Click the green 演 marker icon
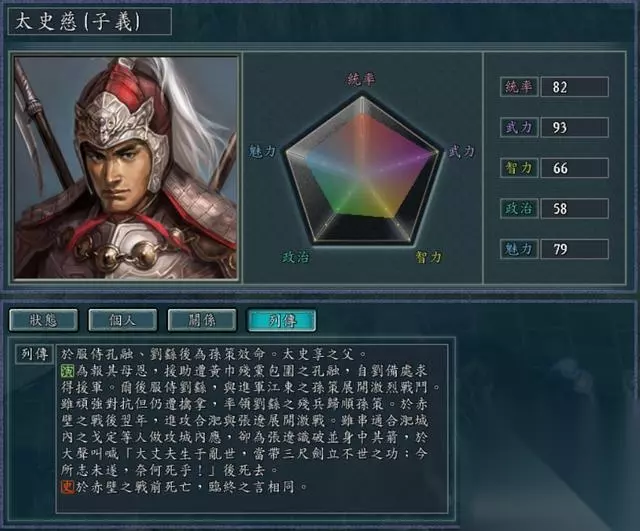 67,371
